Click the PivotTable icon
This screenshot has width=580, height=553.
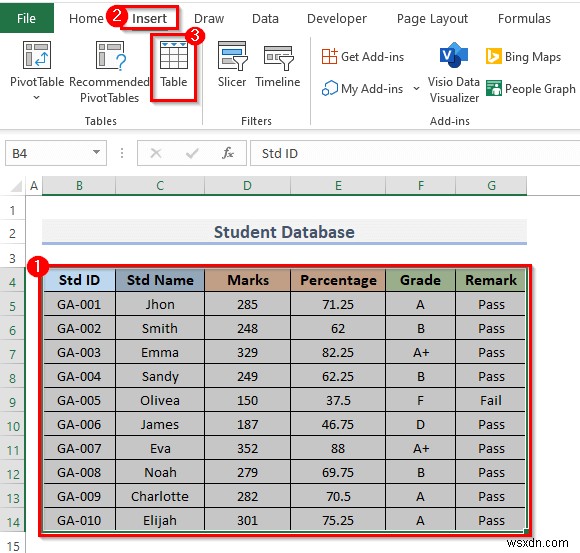point(37,55)
